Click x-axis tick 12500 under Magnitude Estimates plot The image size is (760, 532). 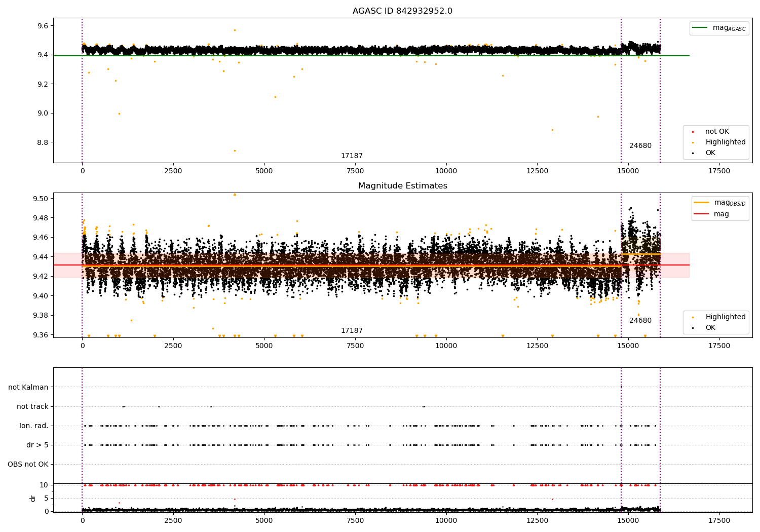click(x=537, y=346)
